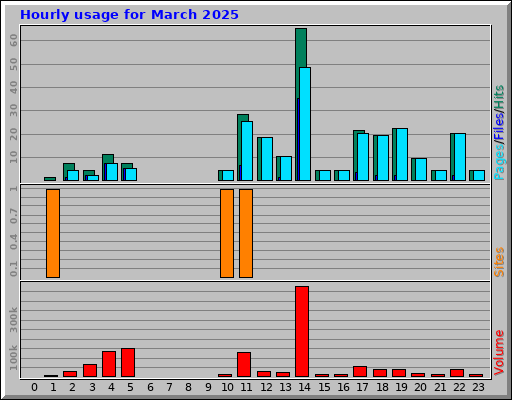Click the cyan Pages bar at hour 19

click(x=402, y=154)
